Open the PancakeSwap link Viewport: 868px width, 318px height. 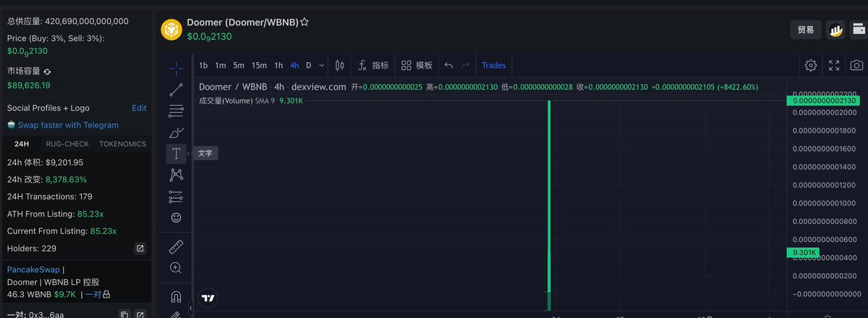[x=33, y=269]
